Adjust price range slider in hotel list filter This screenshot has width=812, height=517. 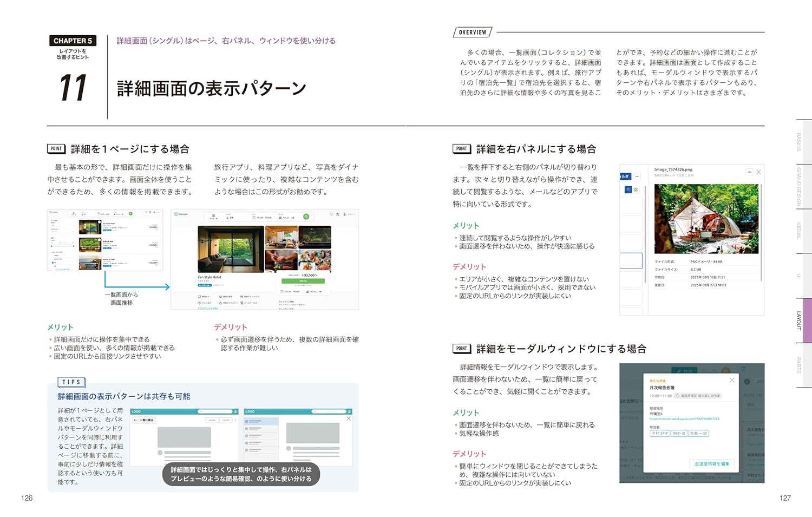(x=62, y=246)
